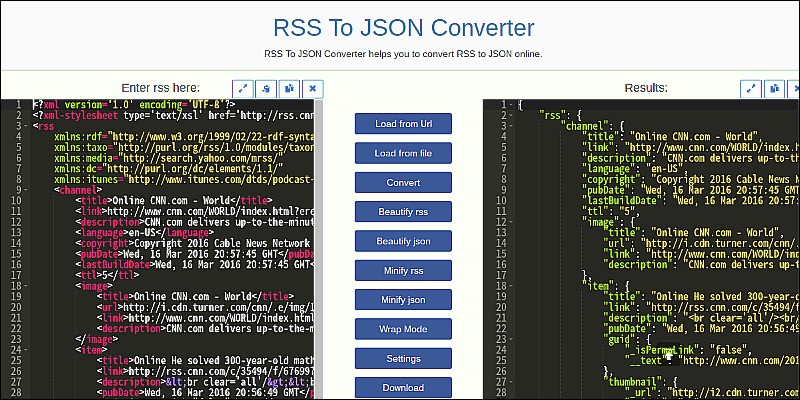
Task: Click the "__text" line in Results
Action: pos(712,360)
